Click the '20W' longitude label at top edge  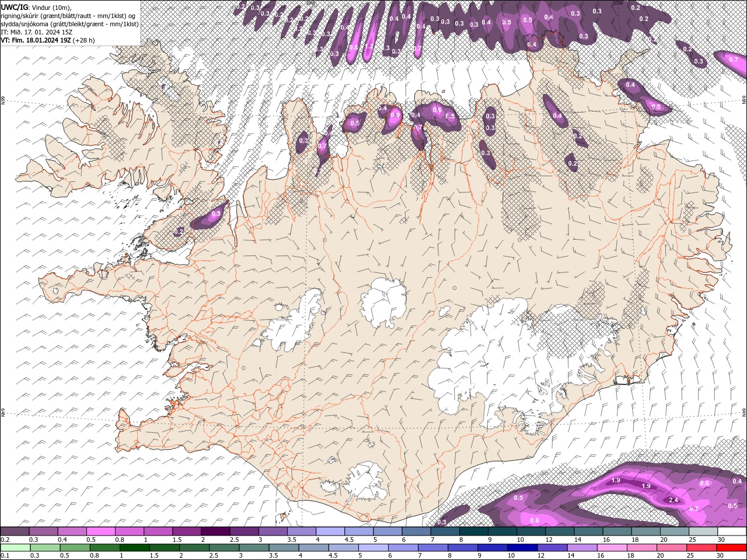pyautogui.click(x=310, y=3)
